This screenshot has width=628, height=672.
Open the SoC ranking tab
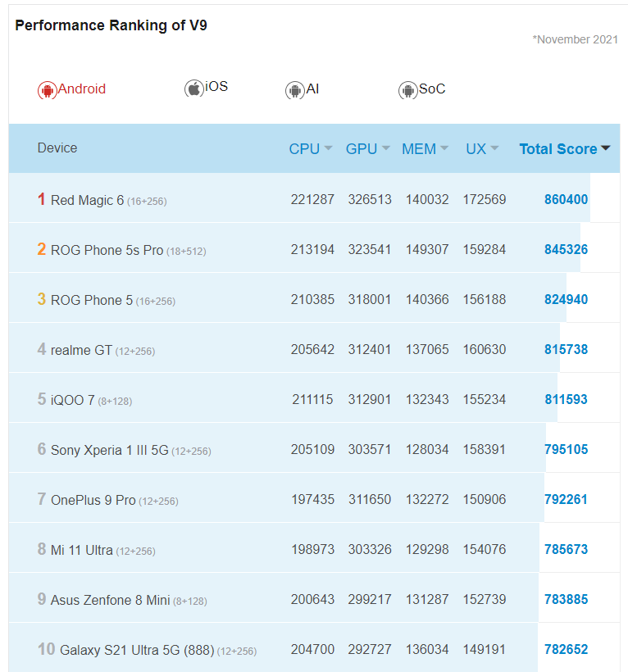click(x=422, y=90)
